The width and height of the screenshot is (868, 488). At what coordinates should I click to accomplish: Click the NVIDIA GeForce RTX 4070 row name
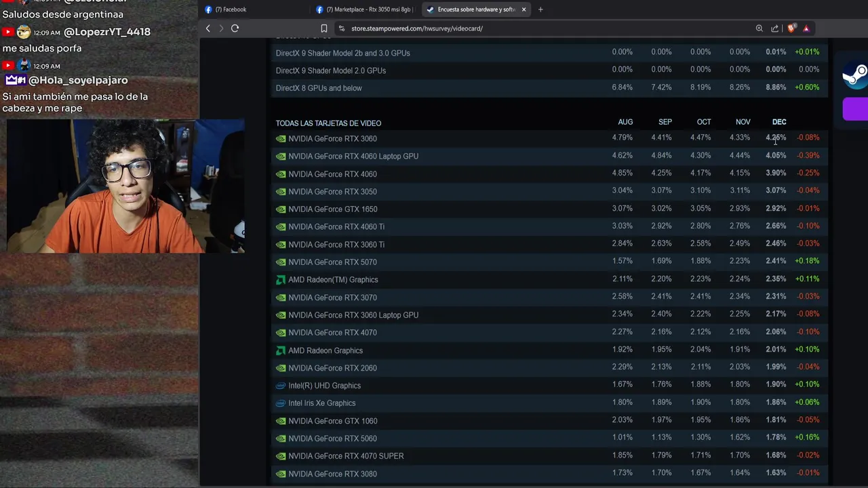(332, 333)
